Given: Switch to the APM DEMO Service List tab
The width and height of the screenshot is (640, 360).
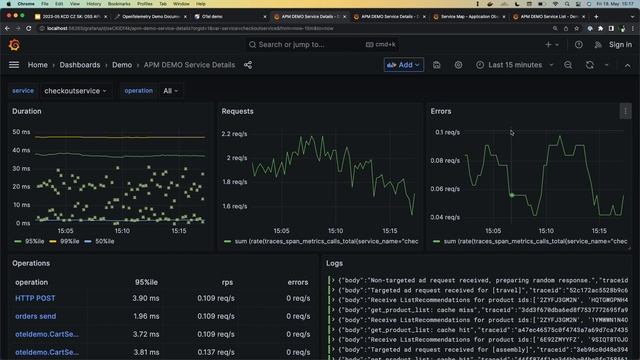Looking at the screenshot, I should pos(549,17).
